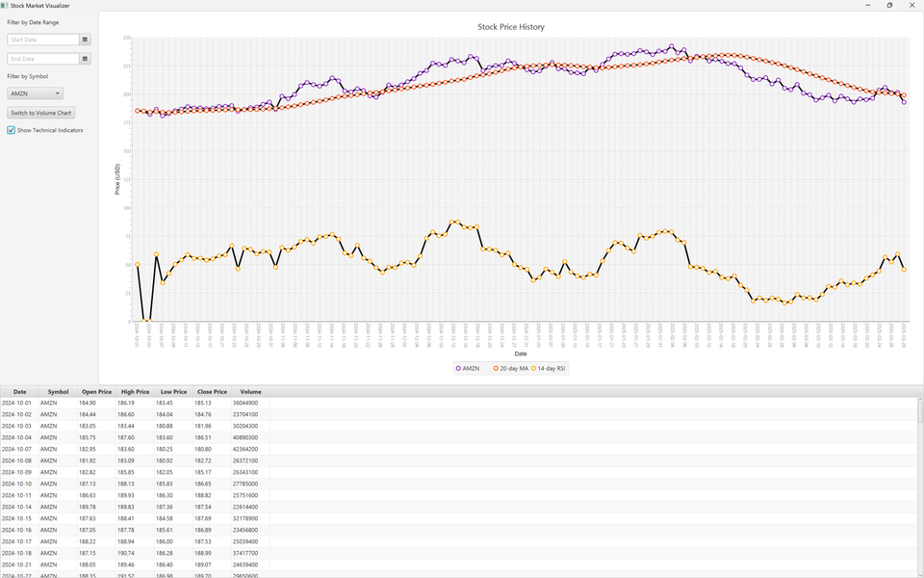Viewport: 924px width, 578px height.
Task: Click the 180.88 low price cell
Action: 173,426
